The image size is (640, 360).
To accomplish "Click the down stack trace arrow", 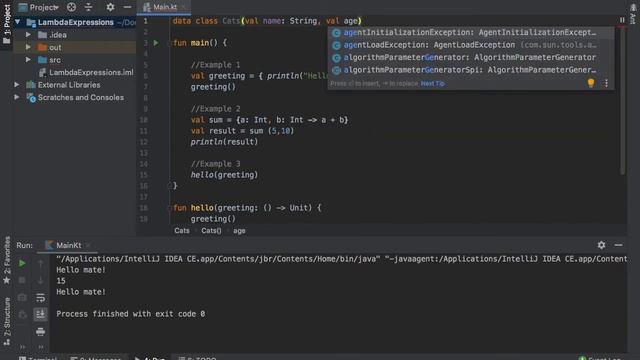I will (x=40, y=280).
